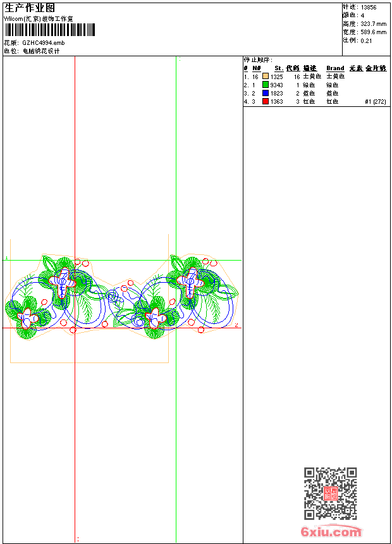
Task: Click the width value '589.6 mm'
Action: coord(373,32)
